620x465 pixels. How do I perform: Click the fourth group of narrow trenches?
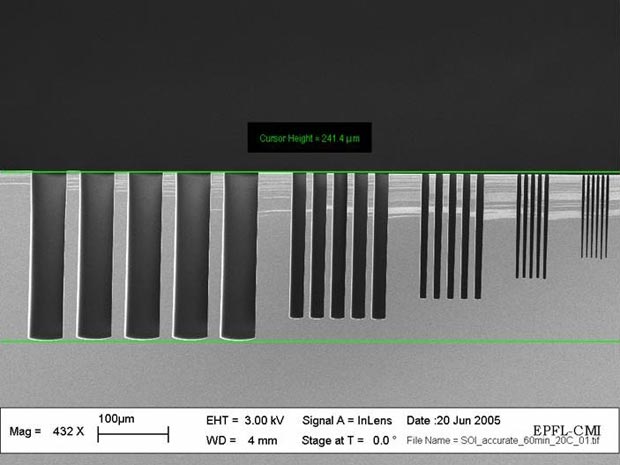532,226
